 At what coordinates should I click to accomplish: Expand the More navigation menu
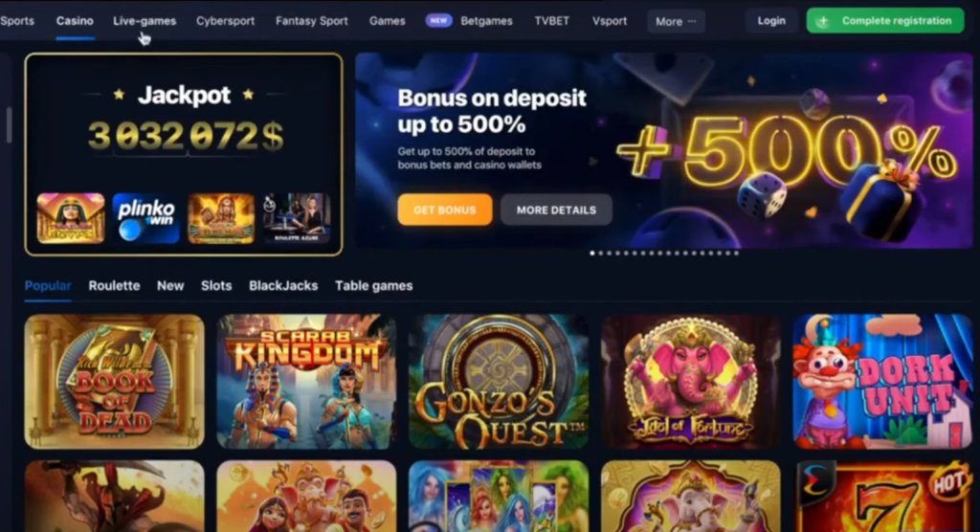coord(676,21)
